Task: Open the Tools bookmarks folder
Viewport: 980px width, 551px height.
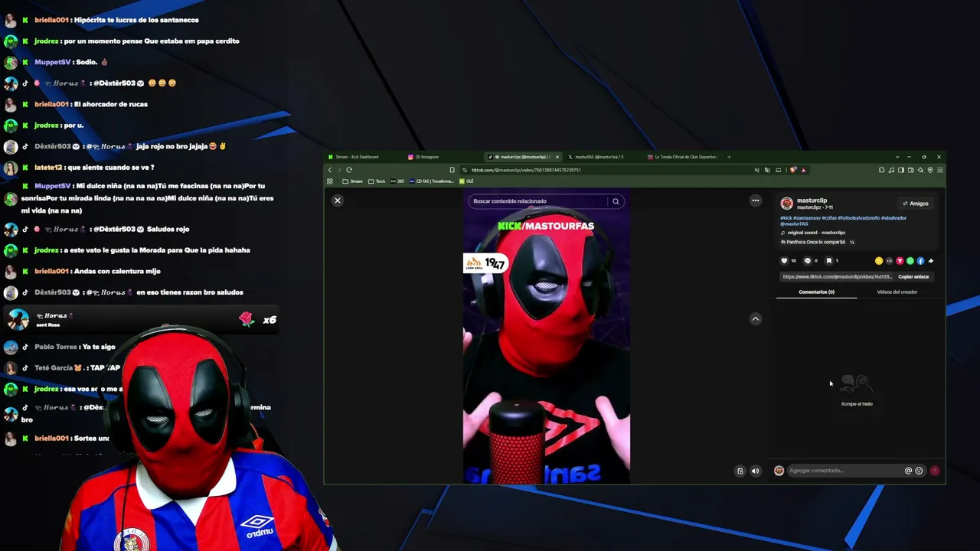Action: [377, 181]
